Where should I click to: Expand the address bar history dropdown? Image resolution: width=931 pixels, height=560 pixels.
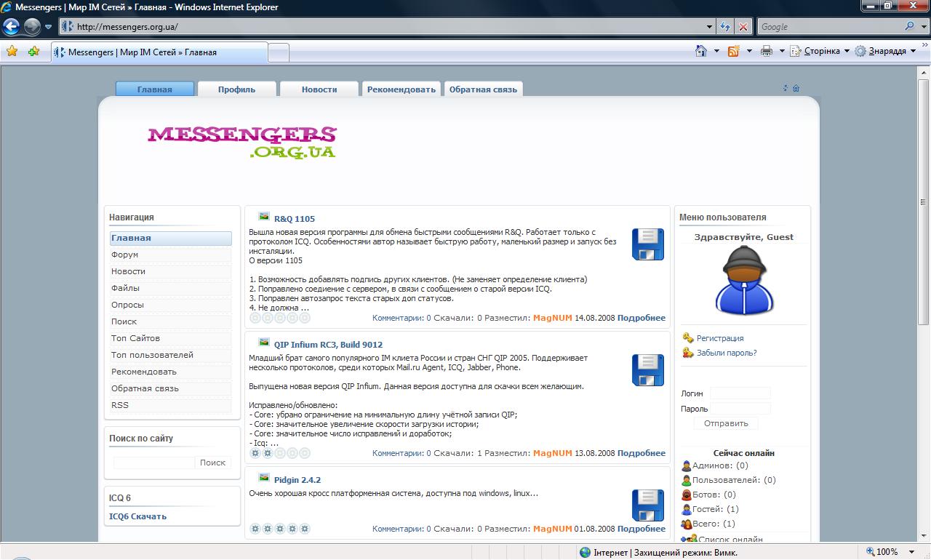pos(710,27)
